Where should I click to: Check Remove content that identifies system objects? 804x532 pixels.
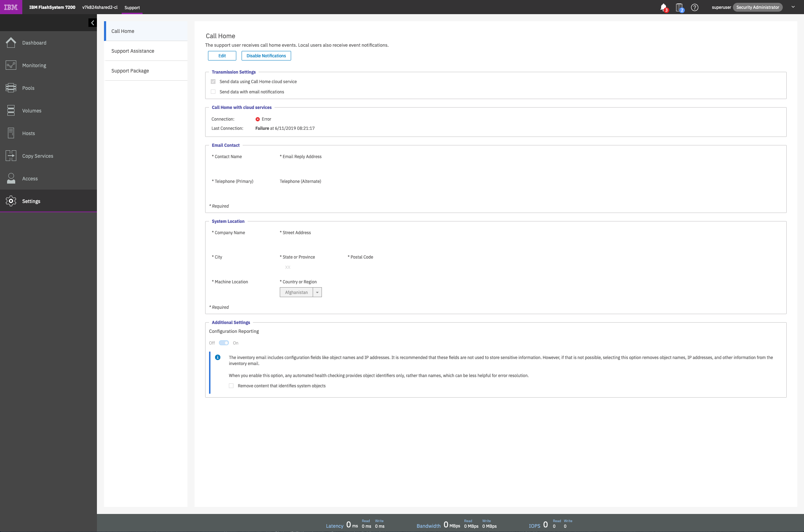(231, 386)
